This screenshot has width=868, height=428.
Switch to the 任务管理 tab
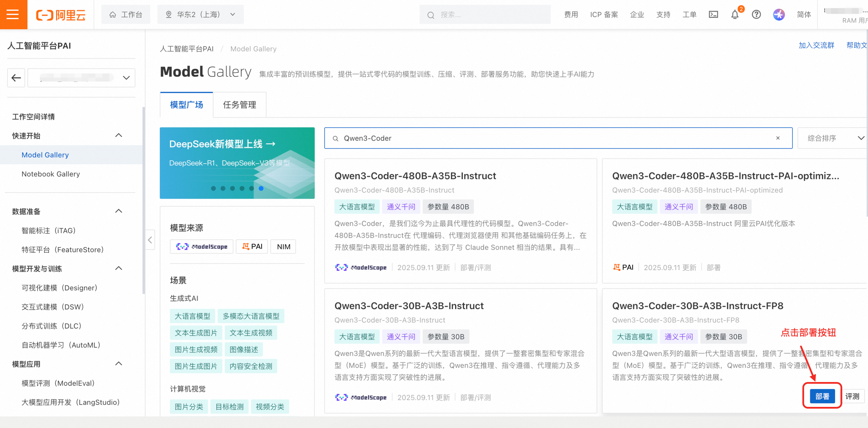point(239,105)
